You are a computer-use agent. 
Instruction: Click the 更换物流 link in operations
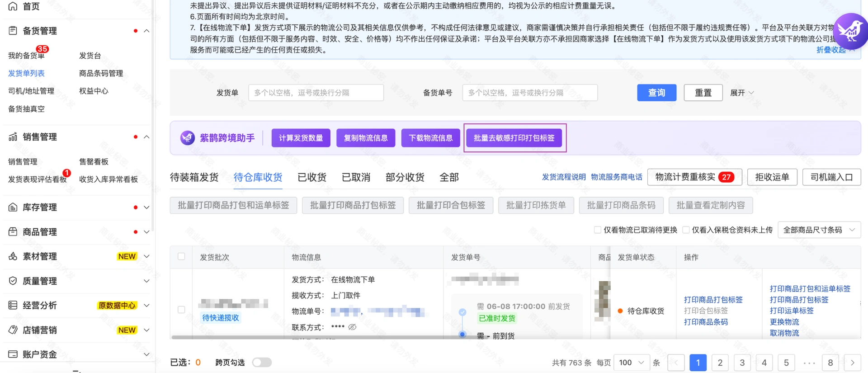tap(784, 322)
